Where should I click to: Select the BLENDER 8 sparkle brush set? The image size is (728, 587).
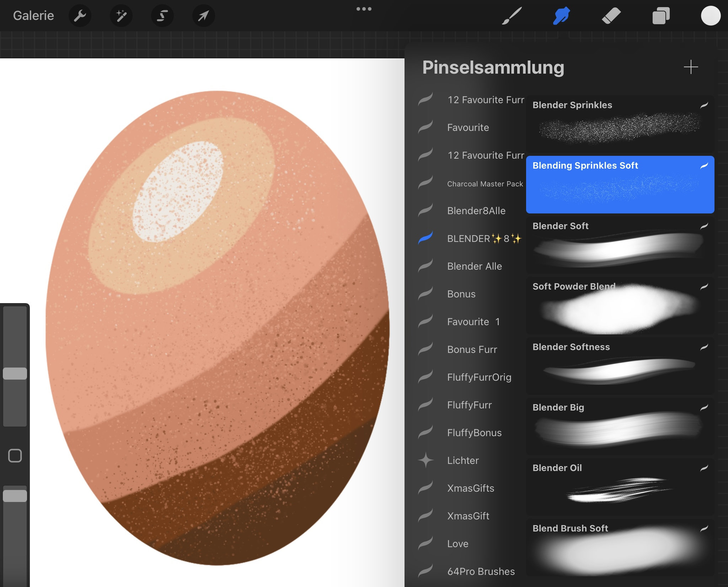pyautogui.click(x=471, y=238)
